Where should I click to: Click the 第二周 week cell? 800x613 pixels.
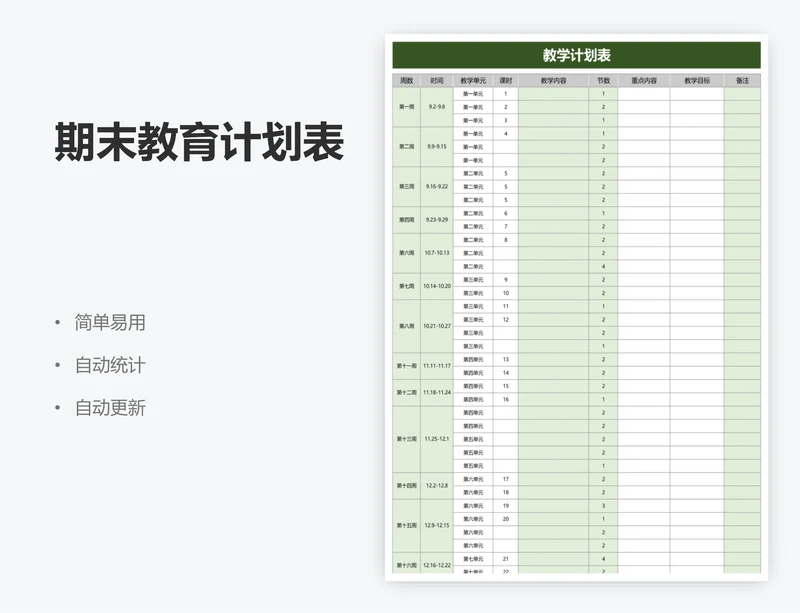tap(407, 147)
